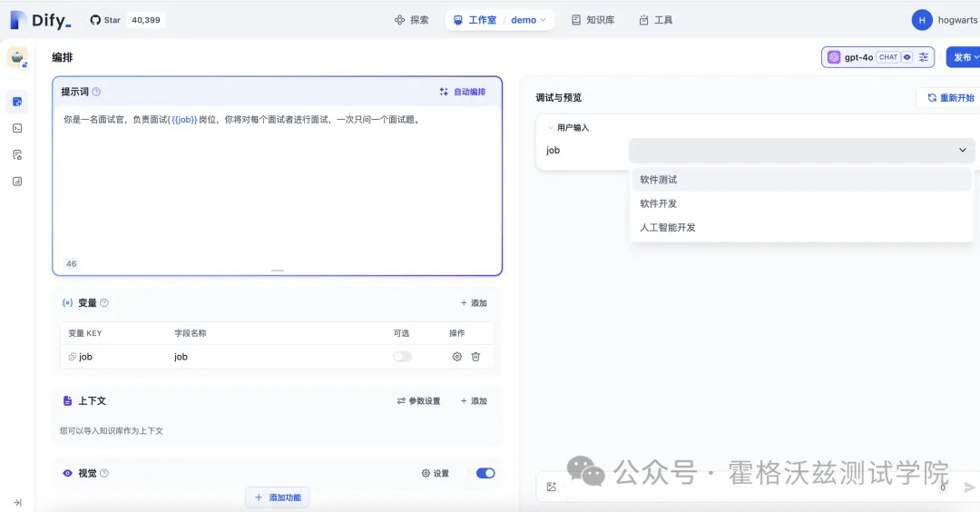Click the send message arrow icon
980x512 pixels.
[969, 487]
